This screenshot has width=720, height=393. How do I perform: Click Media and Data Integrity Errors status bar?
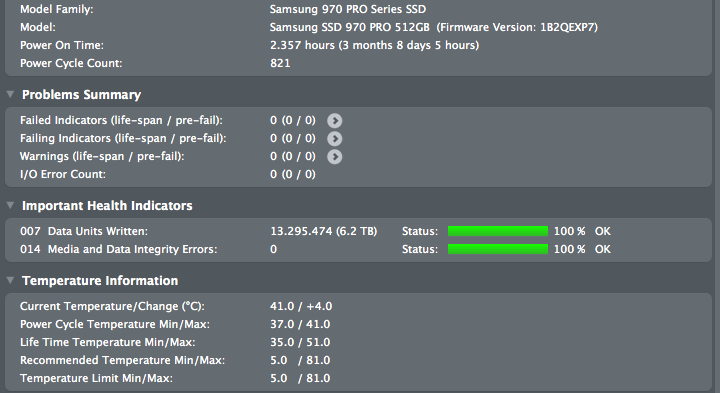pyautogui.click(x=498, y=249)
